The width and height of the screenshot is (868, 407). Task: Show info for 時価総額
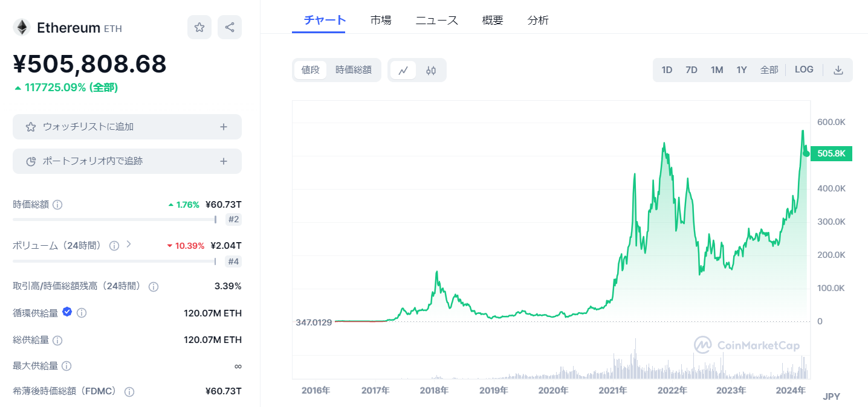[57, 205]
